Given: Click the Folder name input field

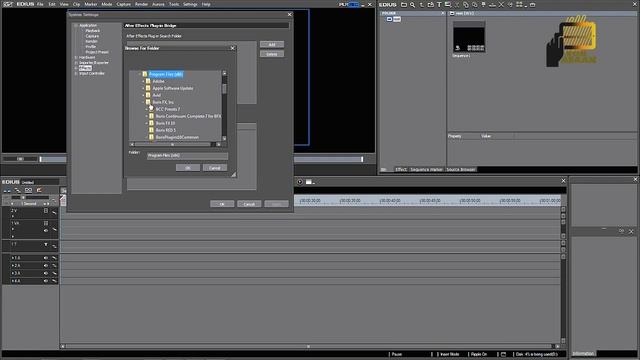Looking at the screenshot, I should click(x=187, y=156).
